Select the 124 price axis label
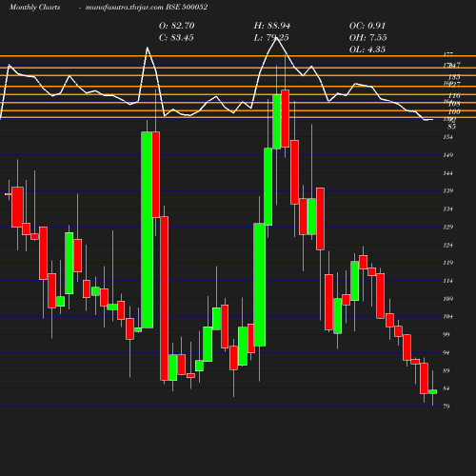The height and width of the screenshot is (476, 476). pyautogui.click(x=447, y=245)
